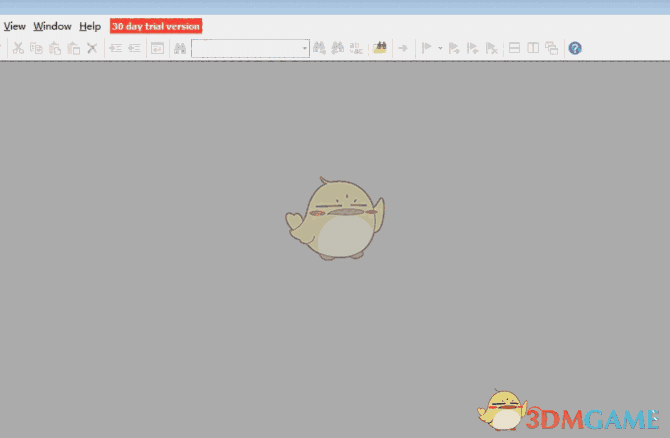This screenshot has width=670, height=438.
Task: Click the Find binoculars icon left of search field
Action: coord(180,48)
